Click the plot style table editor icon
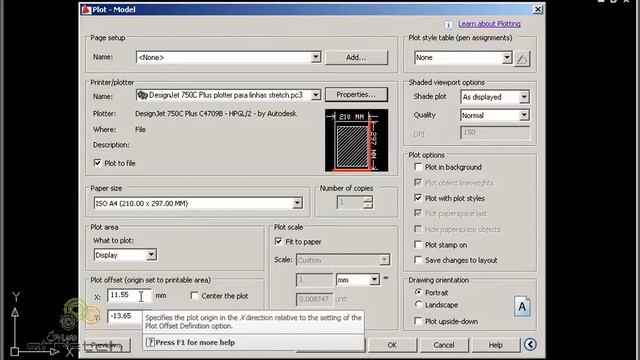The height and width of the screenshot is (360, 640). [x=522, y=58]
